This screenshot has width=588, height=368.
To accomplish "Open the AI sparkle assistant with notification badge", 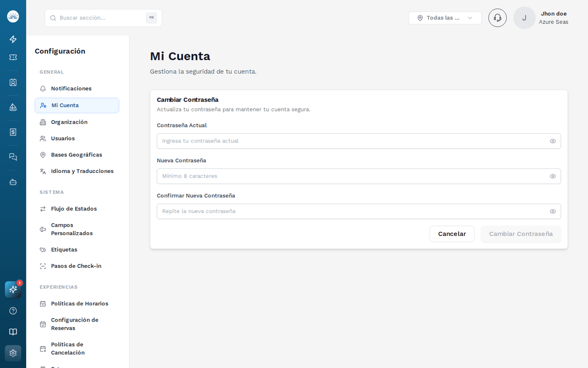I will coord(13,289).
